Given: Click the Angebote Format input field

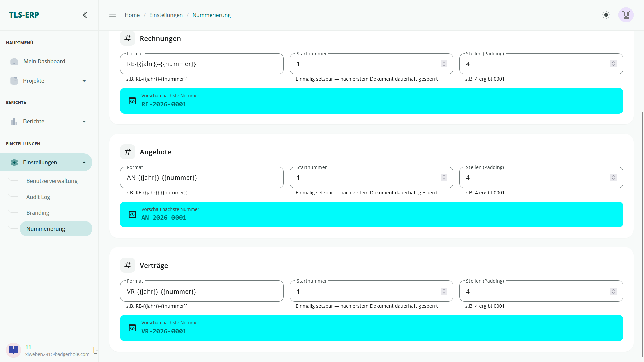Looking at the screenshot, I should [202, 177].
